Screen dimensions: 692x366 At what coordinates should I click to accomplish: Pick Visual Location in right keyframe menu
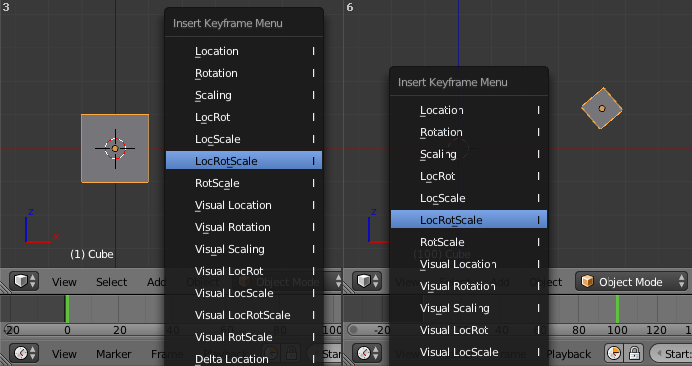[x=469, y=264]
